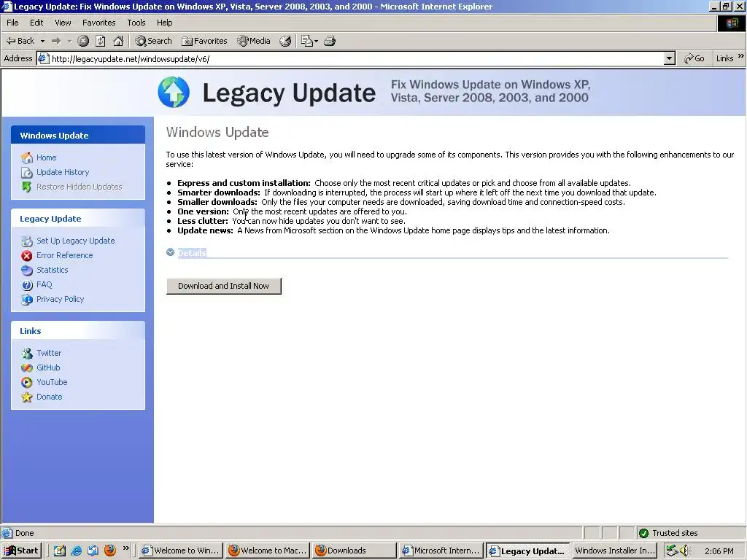The height and width of the screenshot is (560, 747).
Task: Click the Stop loading icon
Action: point(83,42)
